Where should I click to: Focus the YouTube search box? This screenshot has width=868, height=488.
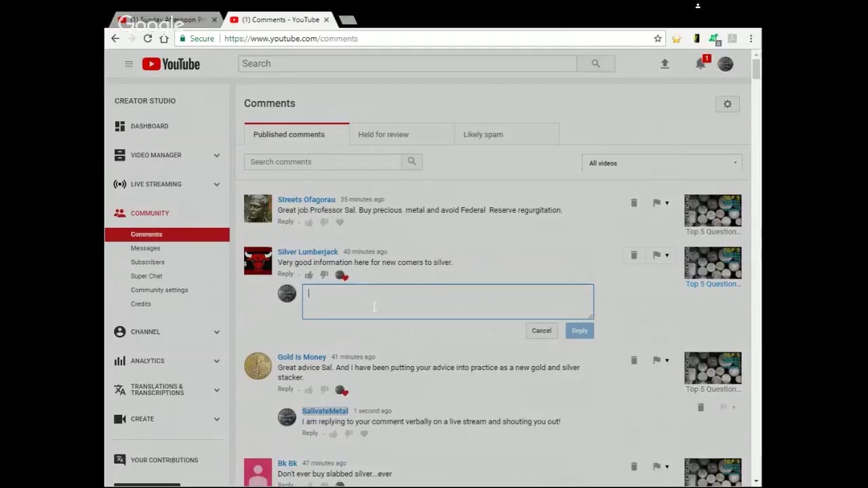pyautogui.click(x=408, y=64)
